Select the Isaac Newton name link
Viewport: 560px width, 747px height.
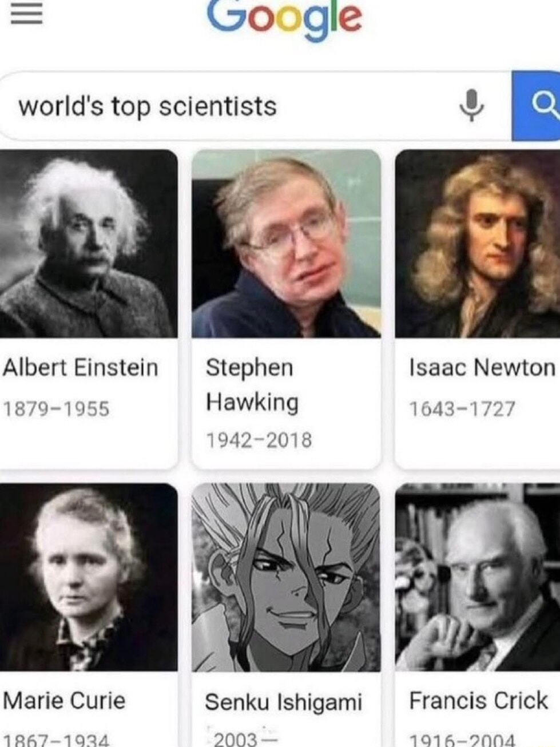[x=482, y=367]
